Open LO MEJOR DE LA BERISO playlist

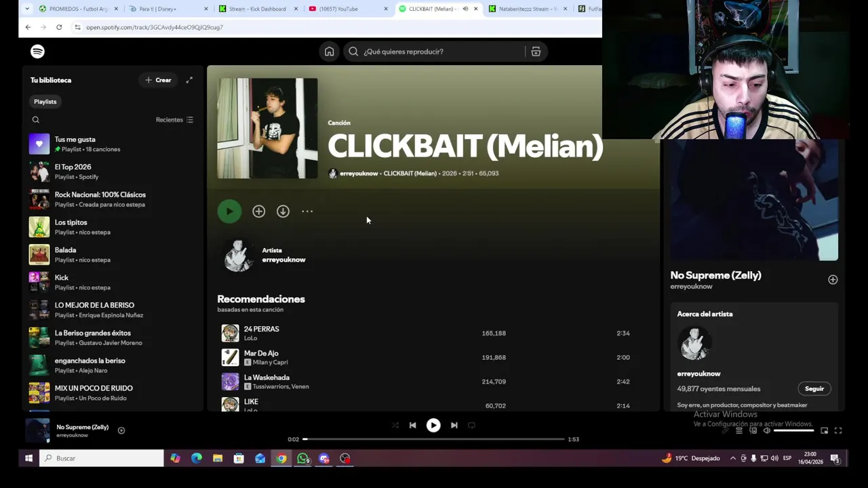tap(112, 310)
